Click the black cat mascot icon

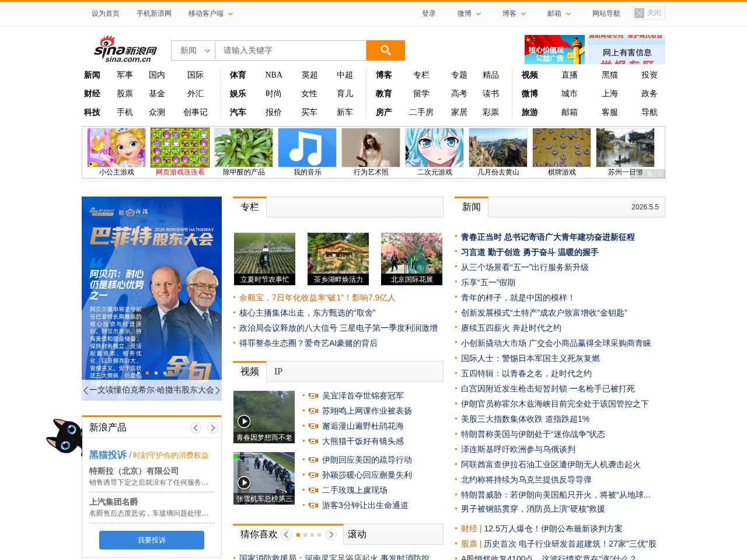coord(64,436)
